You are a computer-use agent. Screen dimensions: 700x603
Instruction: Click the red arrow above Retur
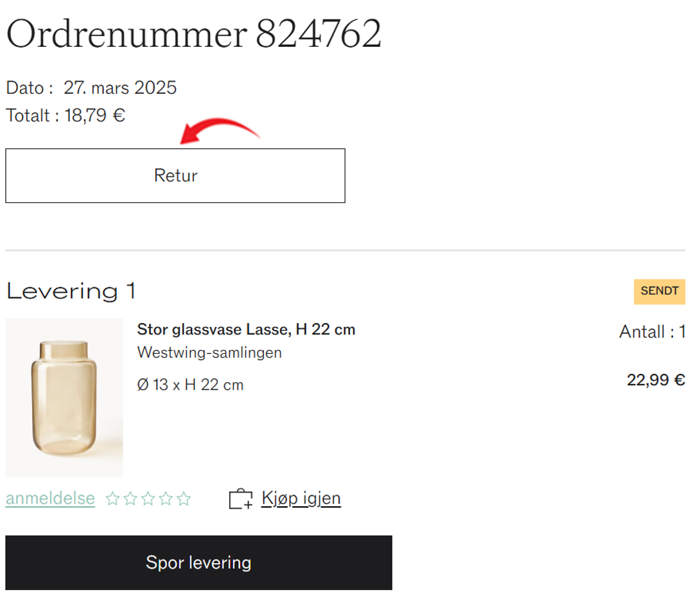(220, 131)
